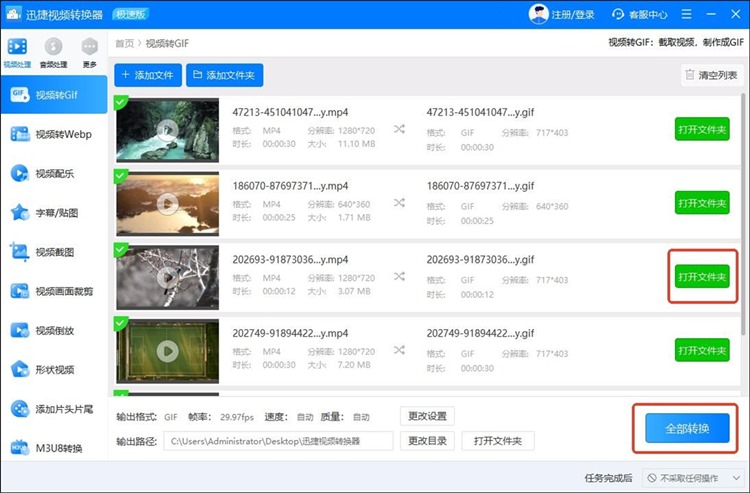Open folder for 186070-87697371 gif
Screen dimensions: 750x493
tap(702, 203)
